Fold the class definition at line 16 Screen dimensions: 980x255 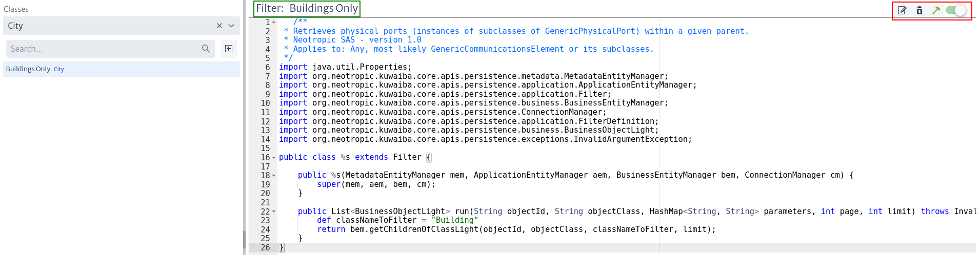[x=274, y=158]
